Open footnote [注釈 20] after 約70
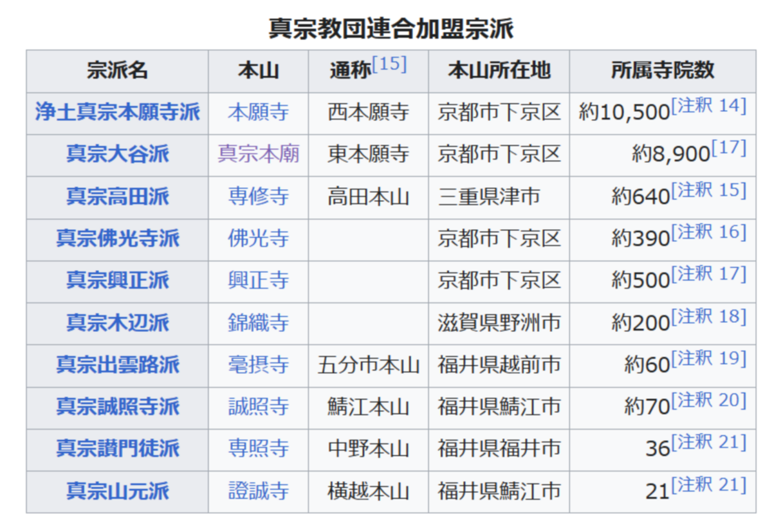The width and height of the screenshot is (772, 532). coord(708,400)
